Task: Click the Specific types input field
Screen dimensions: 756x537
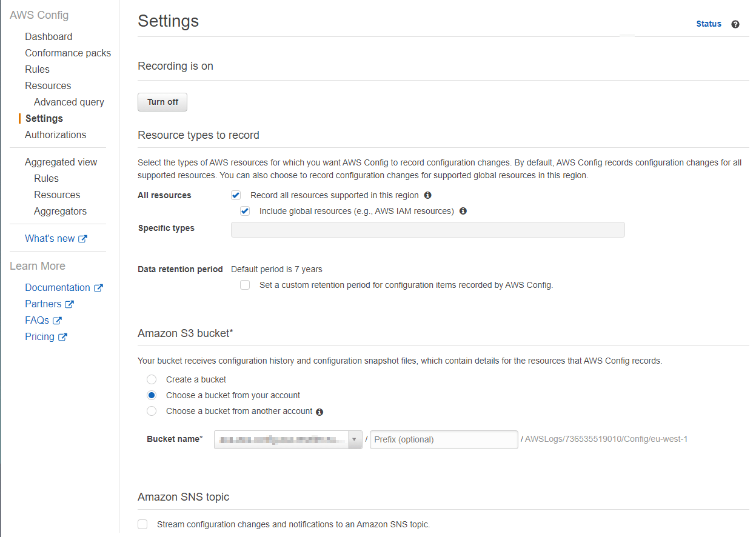Action: [x=428, y=230]
